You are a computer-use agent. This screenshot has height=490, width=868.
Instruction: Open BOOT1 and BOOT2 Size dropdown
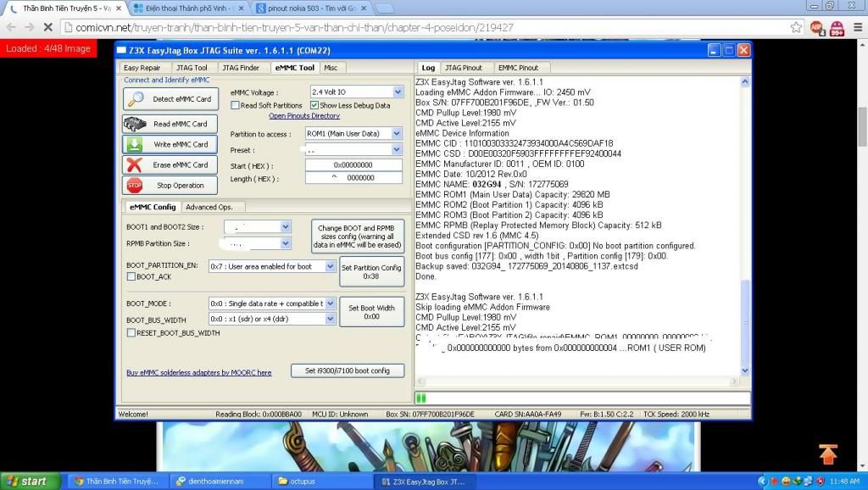[286, 226]
